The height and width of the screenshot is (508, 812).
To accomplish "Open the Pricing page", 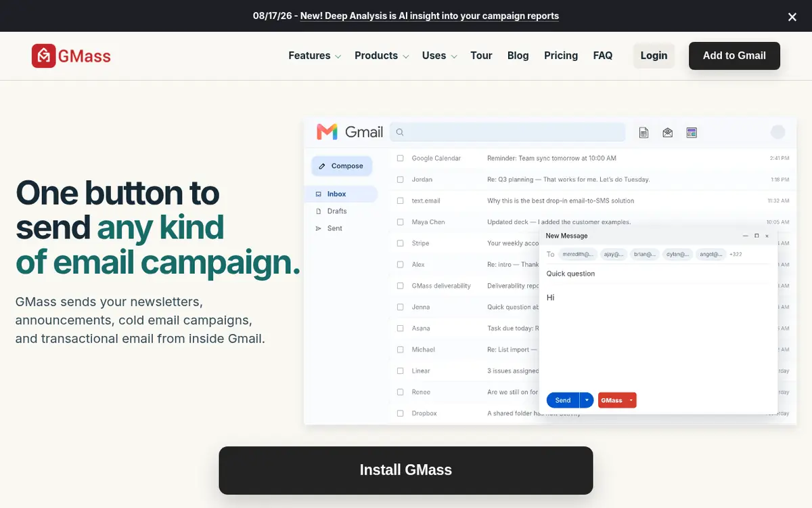I will 561,56.
